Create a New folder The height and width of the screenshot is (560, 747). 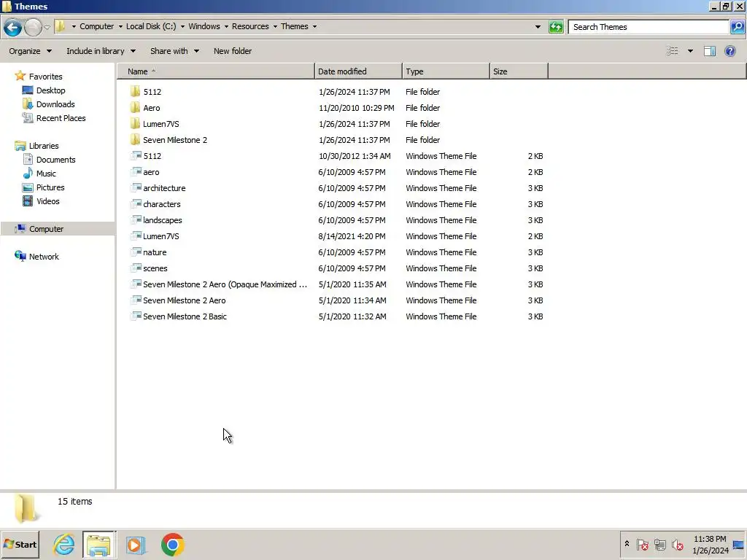tap(233, 51)
